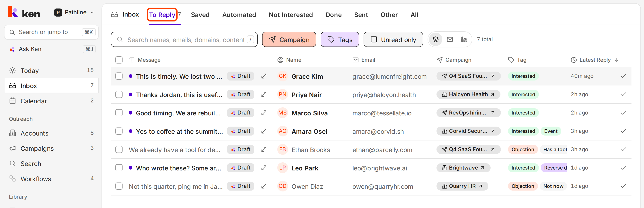Switch to the Done tab

click(x=333, y=15)
